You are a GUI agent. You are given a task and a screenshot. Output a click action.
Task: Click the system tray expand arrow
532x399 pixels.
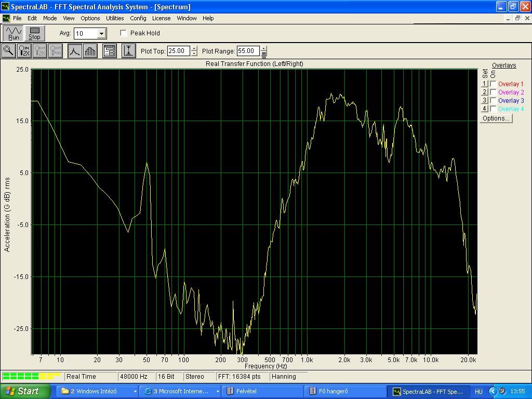coord(493,391)
